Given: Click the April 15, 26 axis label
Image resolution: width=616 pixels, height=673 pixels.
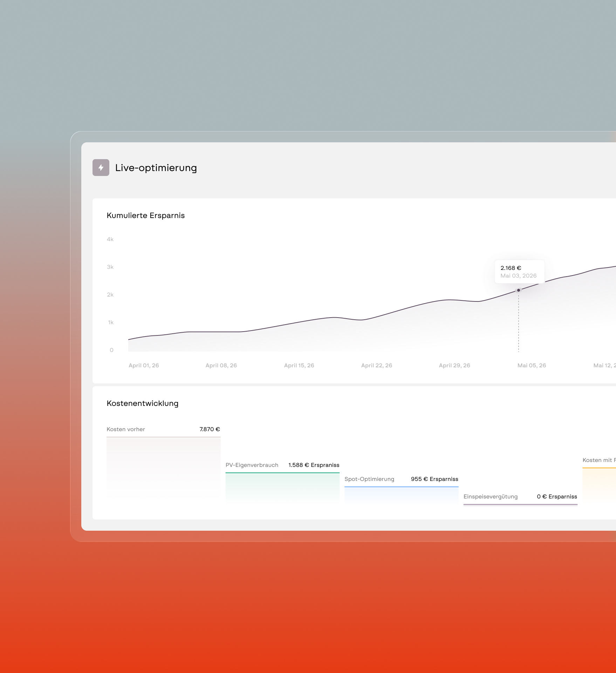Looking at the screenshot, I should 299,366.
